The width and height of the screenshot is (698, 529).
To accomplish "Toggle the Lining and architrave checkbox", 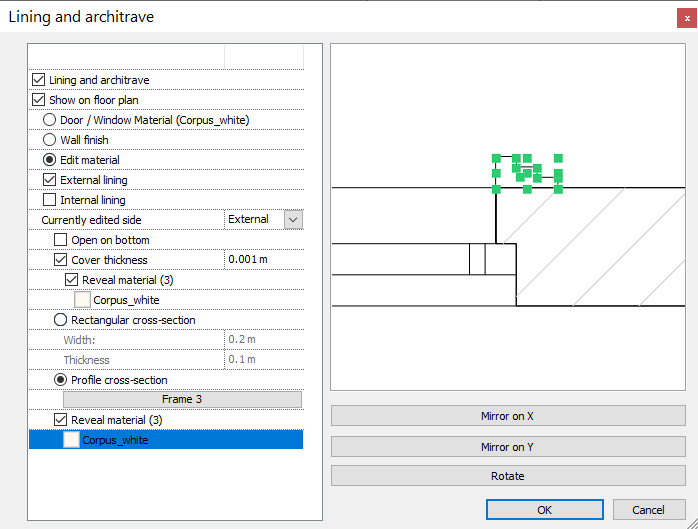I will 39,80.
